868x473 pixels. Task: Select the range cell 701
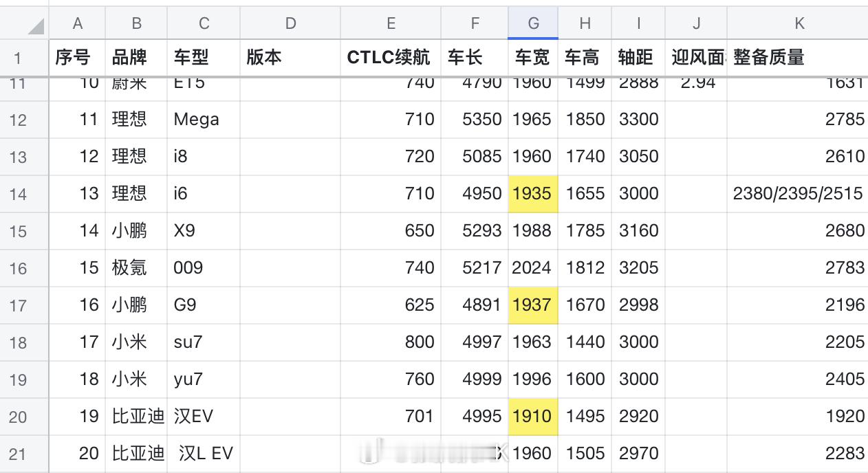point(391,417)
